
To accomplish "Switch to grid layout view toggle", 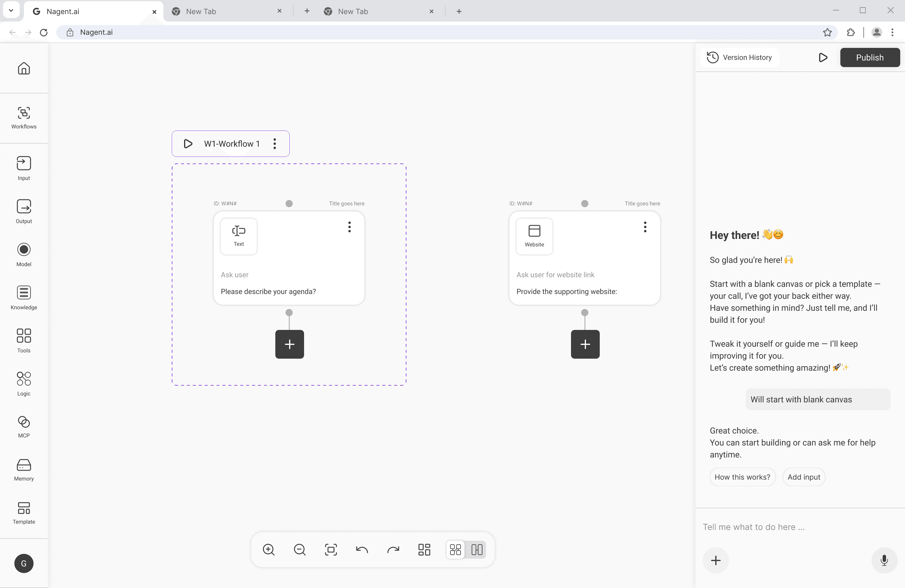I will 455,550.
